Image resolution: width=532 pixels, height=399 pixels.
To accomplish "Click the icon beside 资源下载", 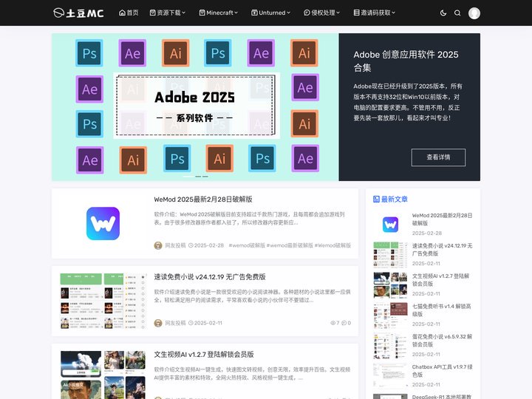I will (x=153, y=13).
